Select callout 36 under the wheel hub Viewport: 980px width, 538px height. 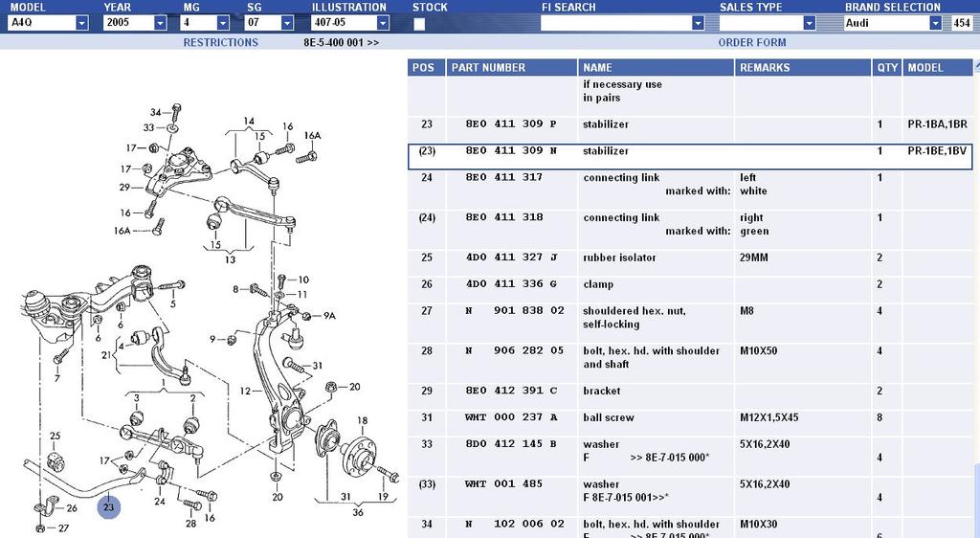[x=356, y=511]
